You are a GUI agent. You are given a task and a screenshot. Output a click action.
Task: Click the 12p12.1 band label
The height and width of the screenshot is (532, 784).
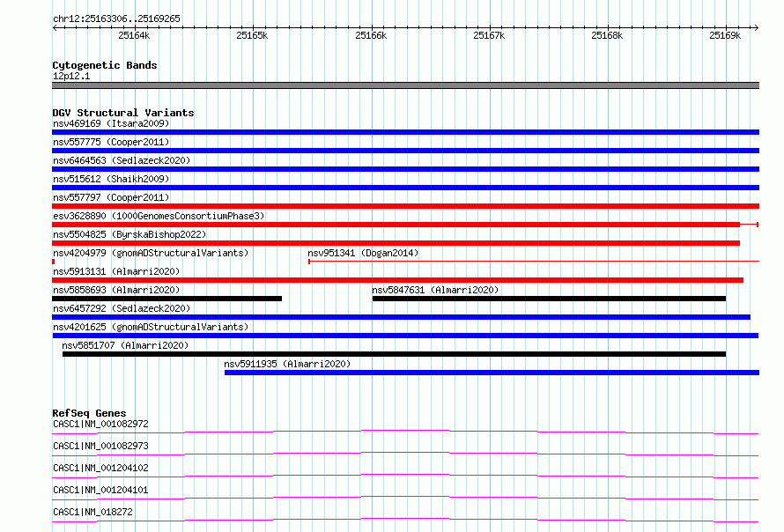pos(71,76)
